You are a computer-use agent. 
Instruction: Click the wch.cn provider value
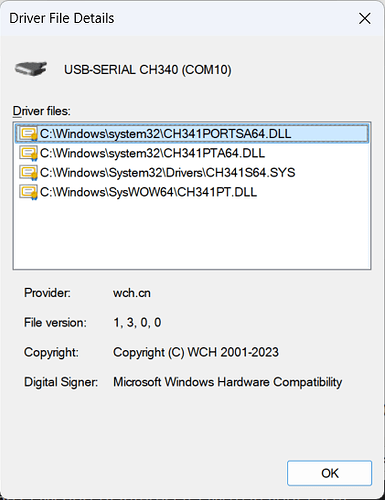(x=132, y=293)
